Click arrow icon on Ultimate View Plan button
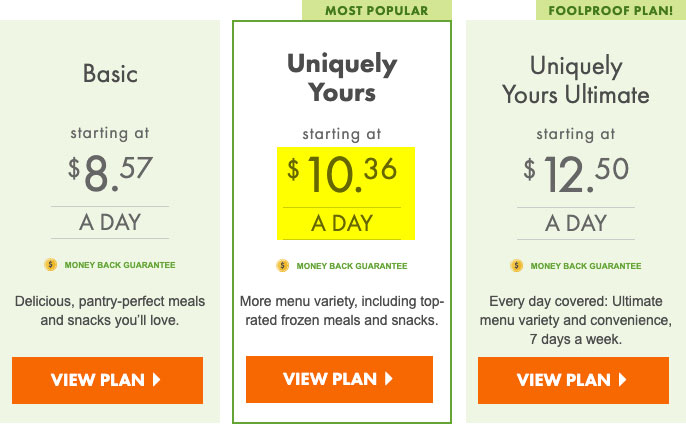 (x=622, y=379)
